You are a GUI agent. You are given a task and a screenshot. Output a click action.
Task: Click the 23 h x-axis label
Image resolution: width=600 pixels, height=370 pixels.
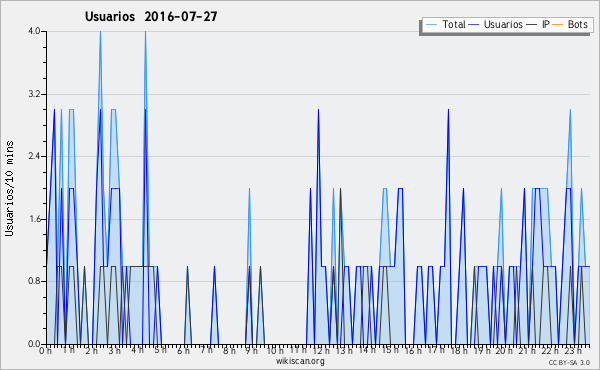[x=573, y=350]
